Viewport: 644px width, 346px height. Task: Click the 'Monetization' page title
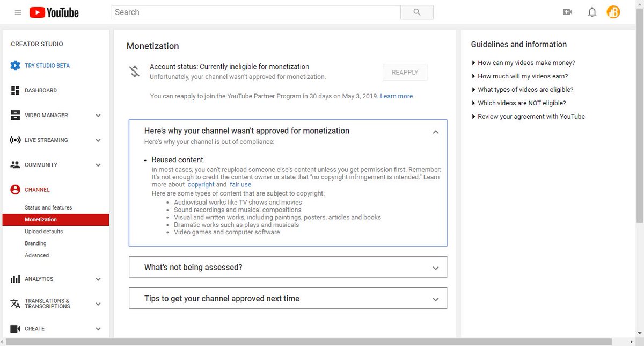coord(153,46)
